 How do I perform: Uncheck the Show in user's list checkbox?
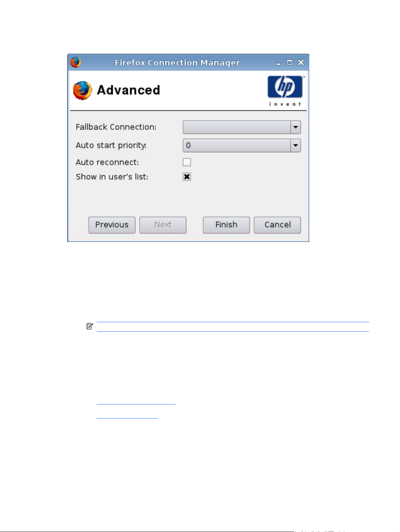187,177
